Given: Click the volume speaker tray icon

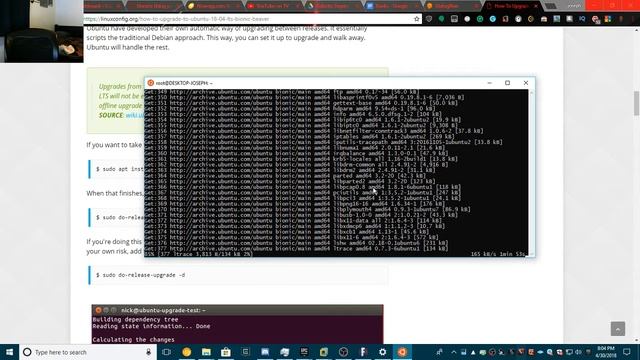Looking at the screenshot, I should [x=578, y=352].
